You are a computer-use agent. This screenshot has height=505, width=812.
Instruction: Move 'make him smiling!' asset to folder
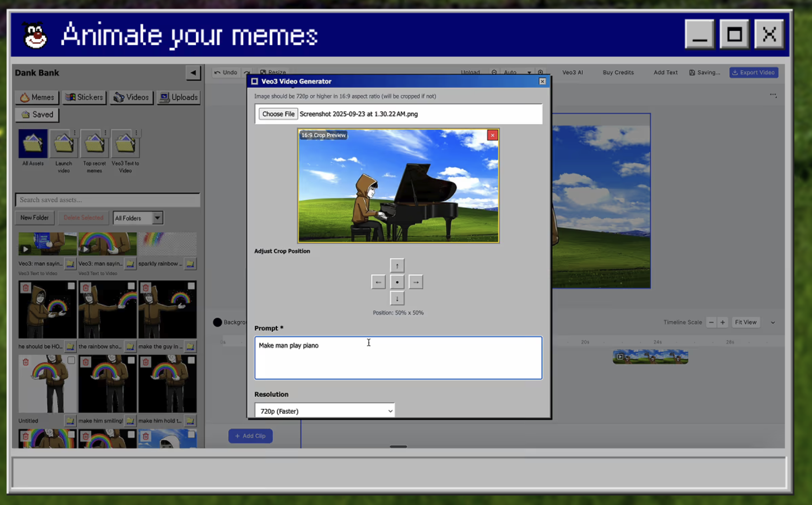130,421
